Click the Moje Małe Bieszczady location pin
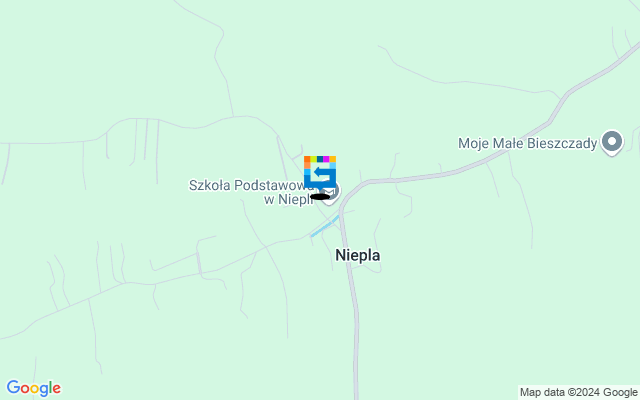Screen dimensions: 640x400 pyautogui.click(x=611, y=142)
